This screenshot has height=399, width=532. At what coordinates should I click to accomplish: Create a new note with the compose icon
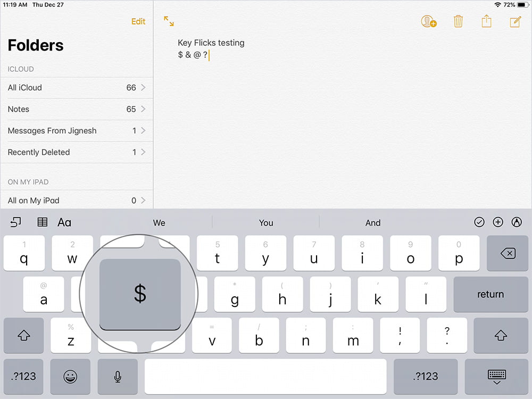point(515,21)
